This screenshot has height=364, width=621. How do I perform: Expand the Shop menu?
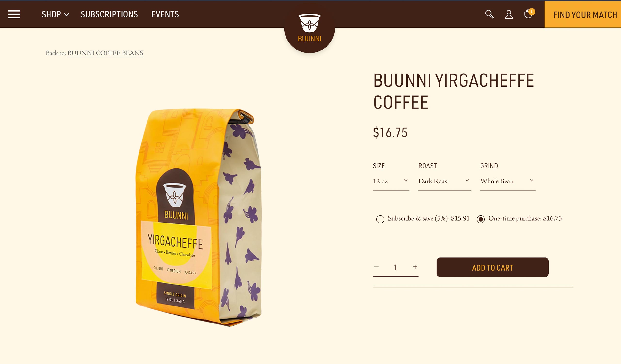pyautogui.click(x=56, y=14)
